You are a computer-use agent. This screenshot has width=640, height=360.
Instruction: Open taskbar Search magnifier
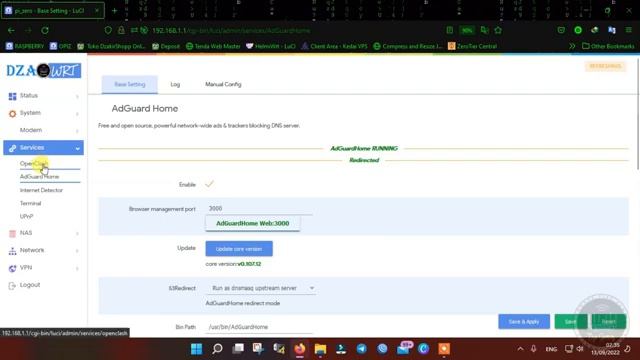pos(217,349)
